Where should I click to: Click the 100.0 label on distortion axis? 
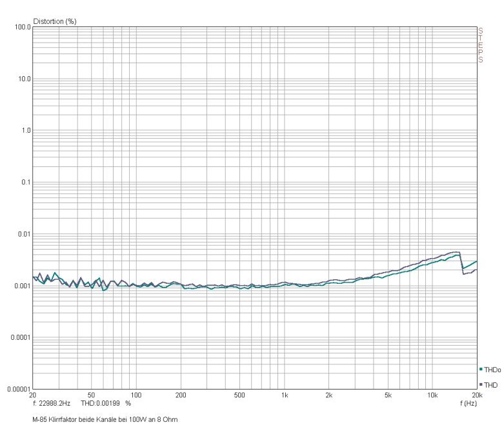[23, 28]
